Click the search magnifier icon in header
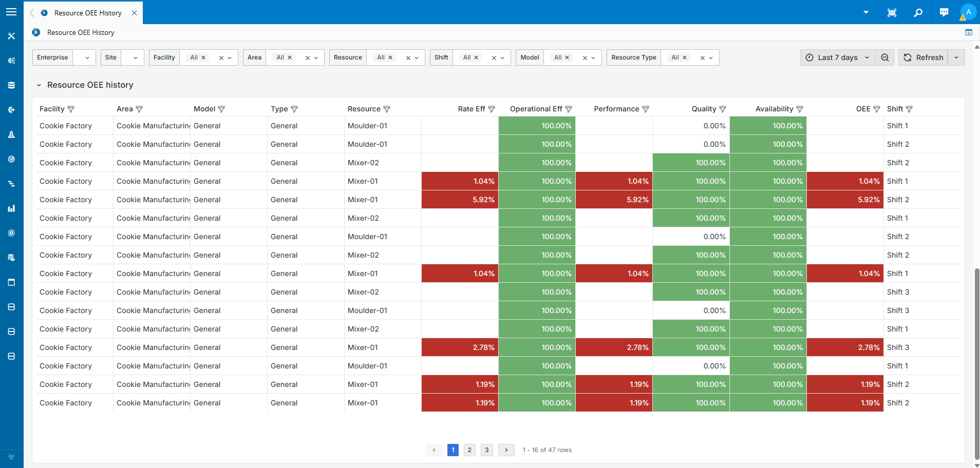 pos(918,13)
